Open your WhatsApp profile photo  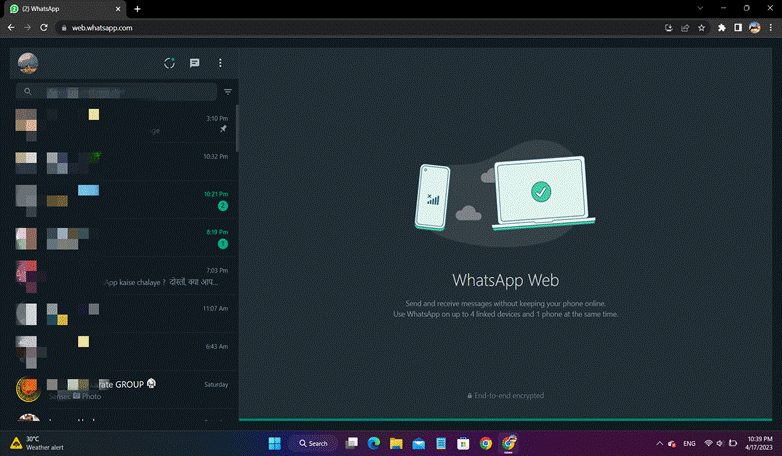28,63
